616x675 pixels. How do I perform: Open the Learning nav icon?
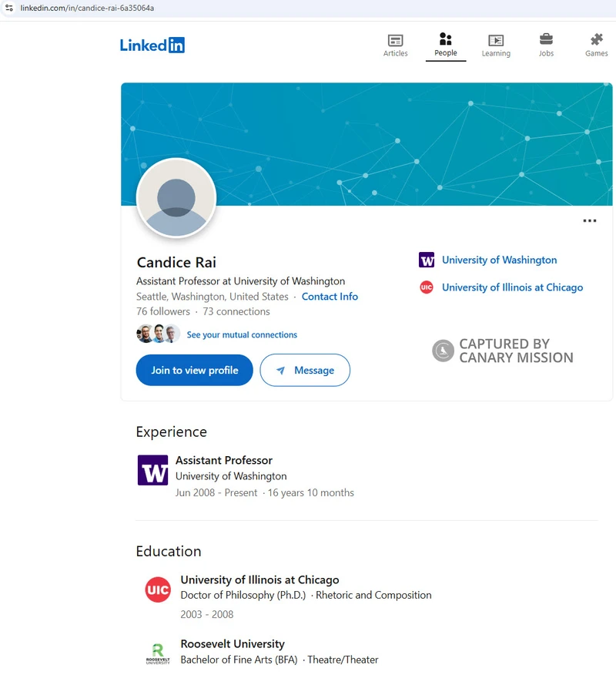[496, 41]
